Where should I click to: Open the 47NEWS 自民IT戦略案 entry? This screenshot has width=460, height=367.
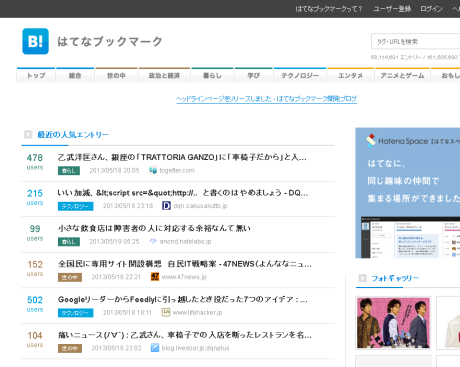coord(185,264)
